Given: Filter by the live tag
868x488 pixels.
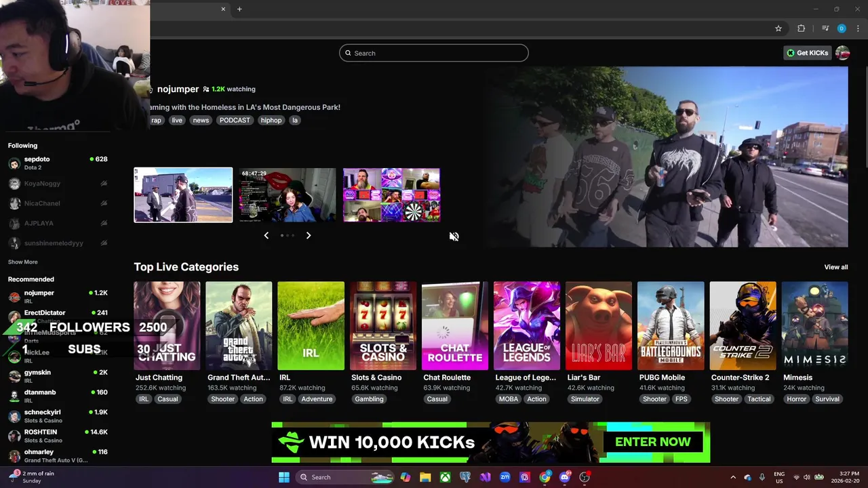Looking at the screenshot, I should pos(177,120).
